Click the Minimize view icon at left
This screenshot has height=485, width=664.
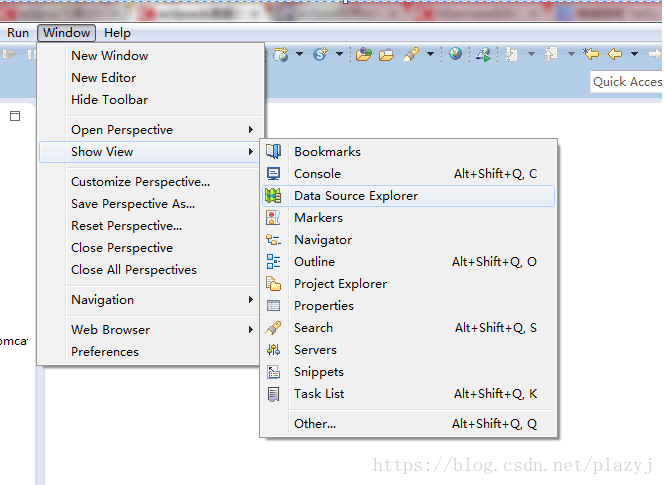pyautogui.click(x=15, y=116)
